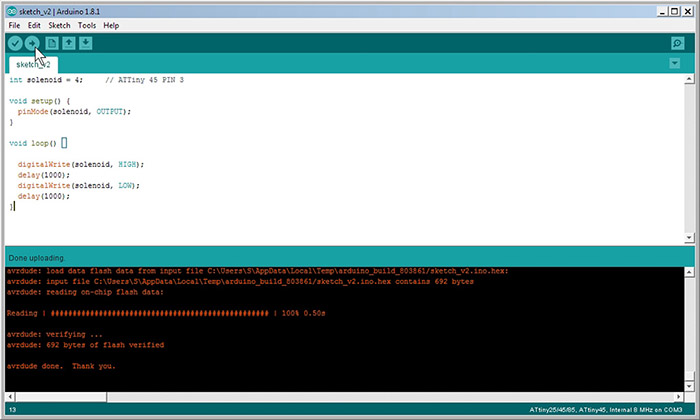700x420 pixels.
Task: Click the 'void loop()' line
Action: [x=33, y=143]
